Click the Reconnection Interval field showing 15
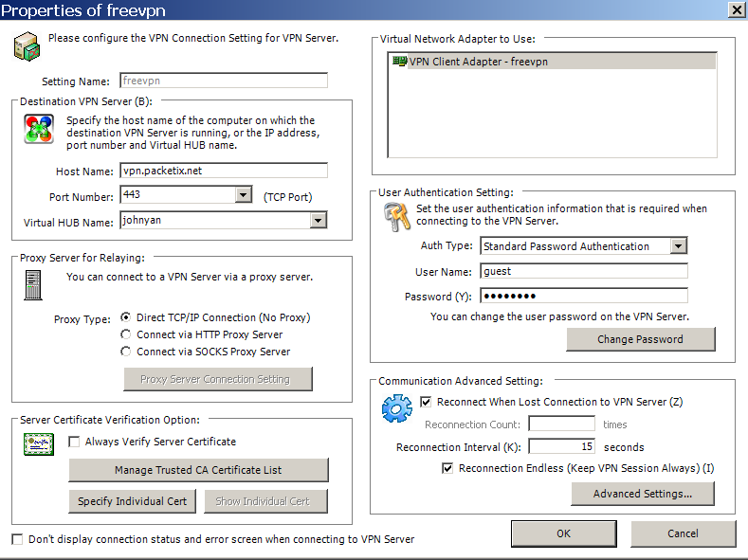The width and height of the screenshot is (748, 560). (562, 446)
